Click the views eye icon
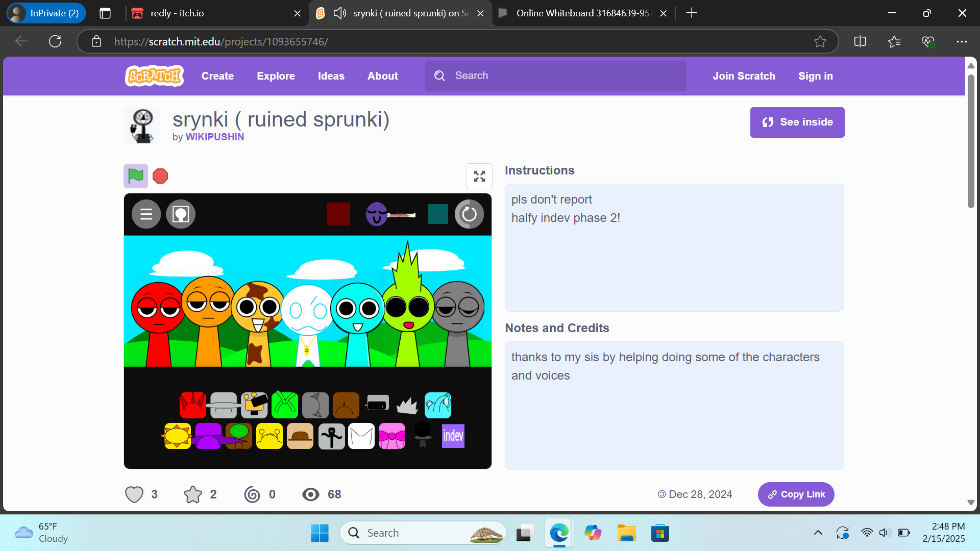The height and width of the screenshot is (551, 980). click(x=311, y=494)
